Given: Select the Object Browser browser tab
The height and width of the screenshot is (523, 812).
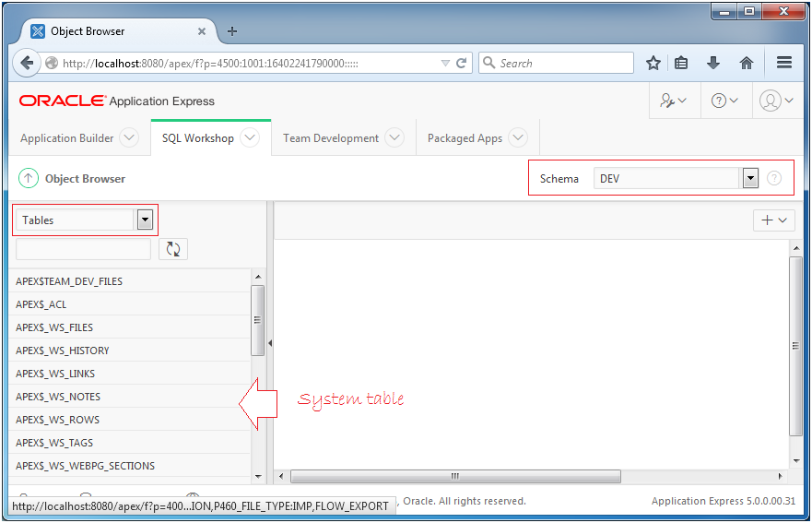Looking at the screenshot, I should pyautogui.click(x=118, y=31).
